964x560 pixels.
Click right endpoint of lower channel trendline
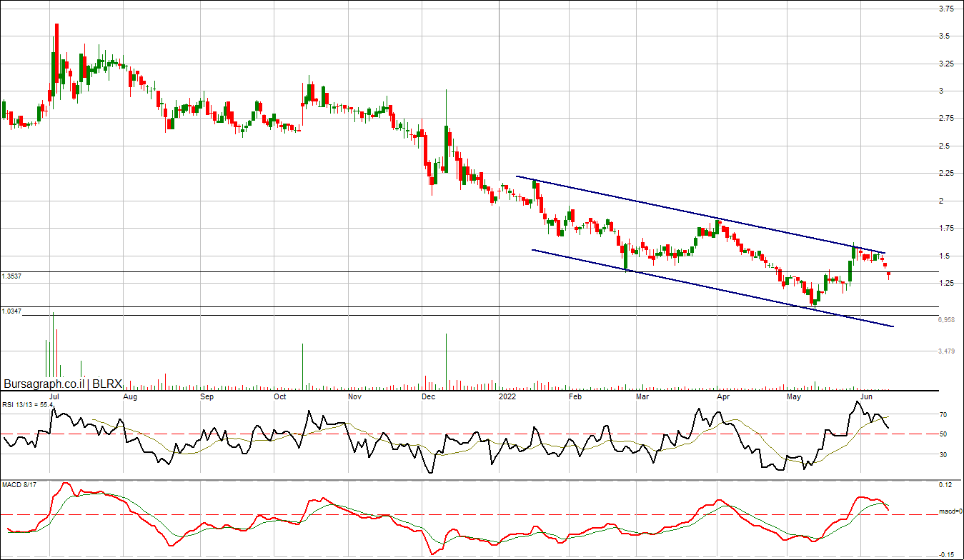893,326
